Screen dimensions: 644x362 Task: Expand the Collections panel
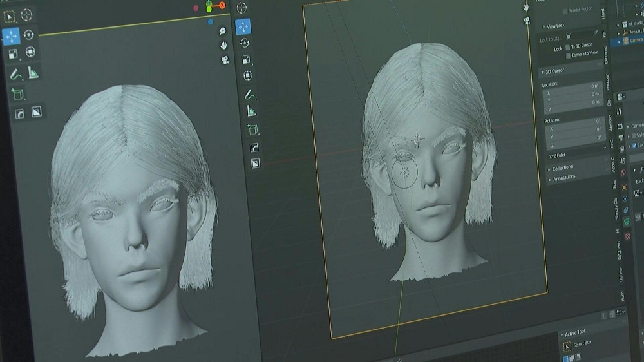coord(563,167)
